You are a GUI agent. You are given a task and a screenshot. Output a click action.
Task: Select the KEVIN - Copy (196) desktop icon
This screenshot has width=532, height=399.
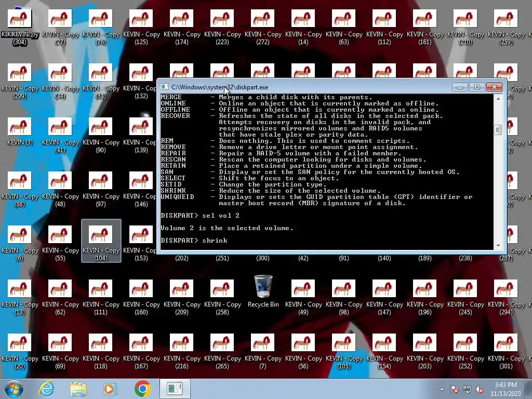425,297
